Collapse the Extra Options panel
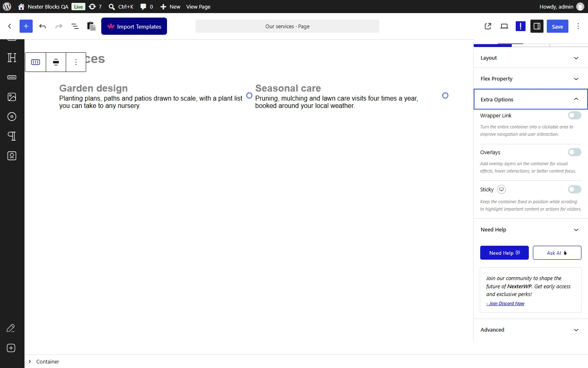This screenshot has width=588, height=368. pyautogui.click(x=530, y=99)
